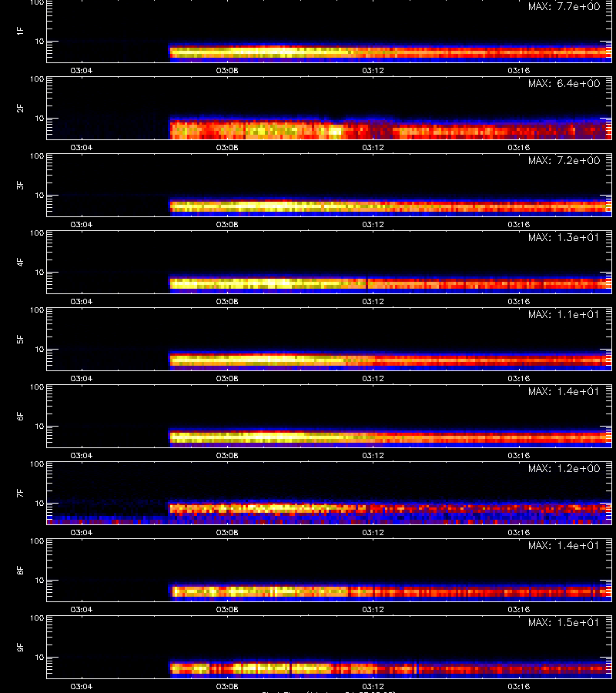Viewport: 616px width, 693px height.
Task: Click the '100' y-axis label of panel 7F
Action: point(37,464)
